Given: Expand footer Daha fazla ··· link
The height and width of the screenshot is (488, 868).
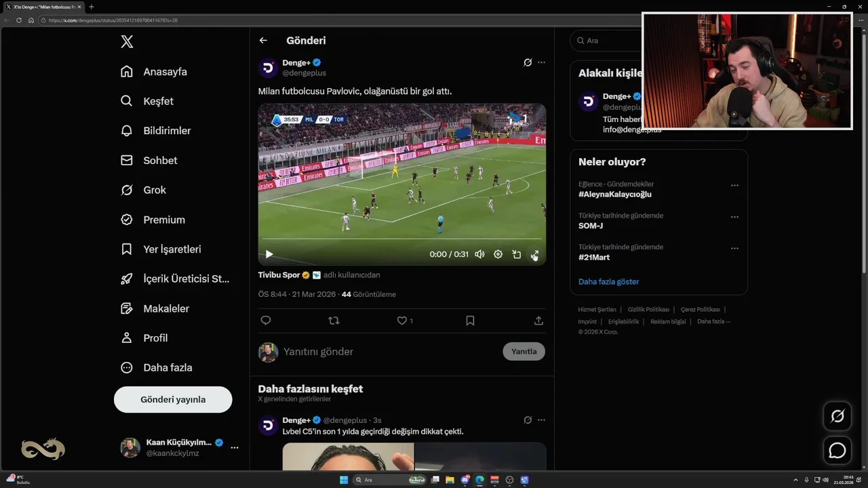Looking at the screenshot, I should pos(713,321).
